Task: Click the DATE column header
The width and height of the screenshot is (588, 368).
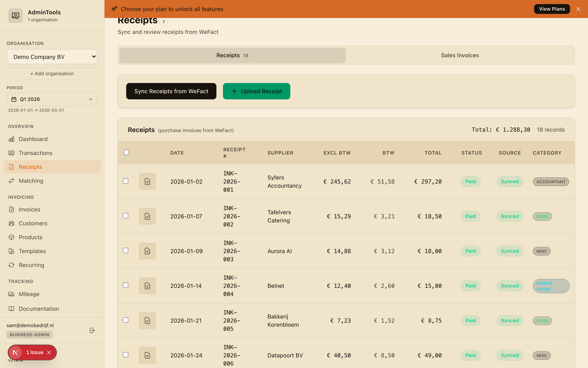Action: tap(177, 153)
